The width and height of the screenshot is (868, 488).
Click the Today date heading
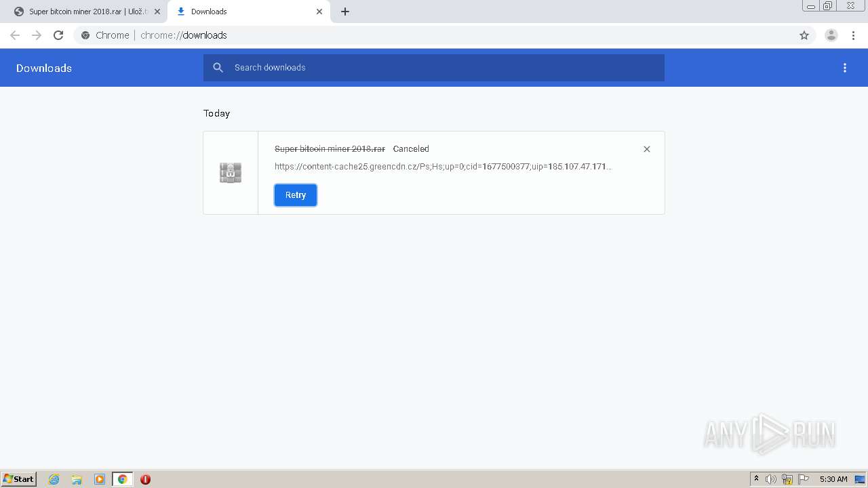(216, 113)
